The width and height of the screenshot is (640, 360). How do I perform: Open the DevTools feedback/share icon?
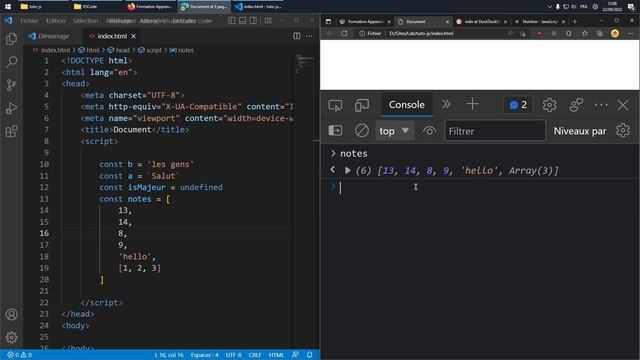click(x=576, y=105)
